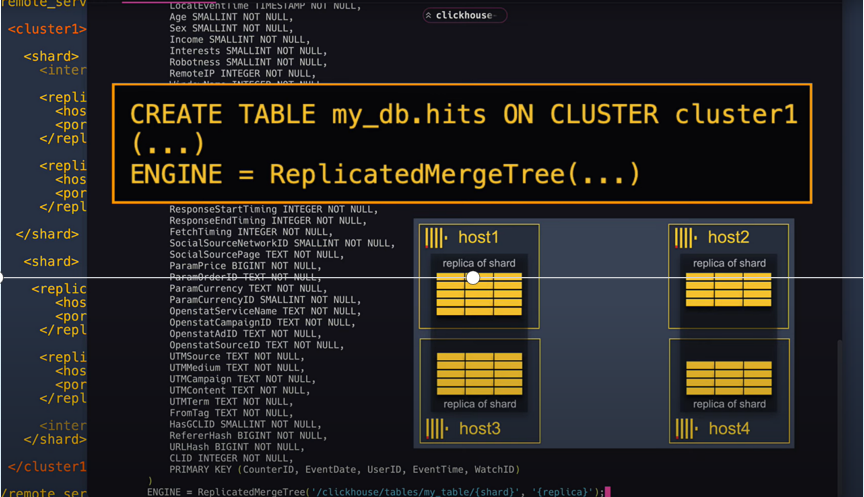Select the yellow table grid in host3

click(x=479, y=374)
